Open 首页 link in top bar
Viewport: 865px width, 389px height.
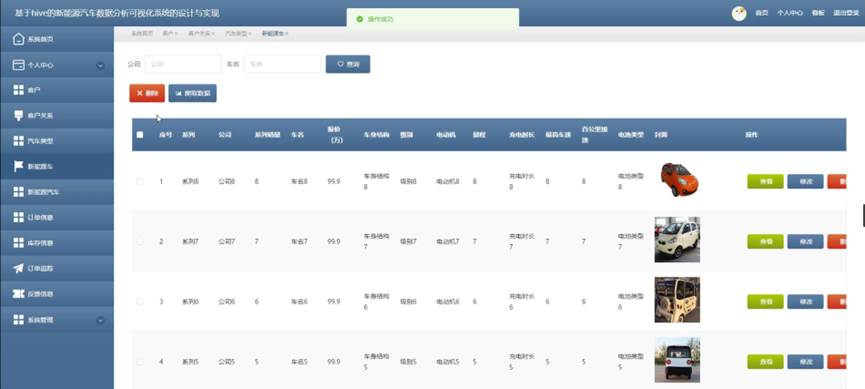(x=761, y=13)
